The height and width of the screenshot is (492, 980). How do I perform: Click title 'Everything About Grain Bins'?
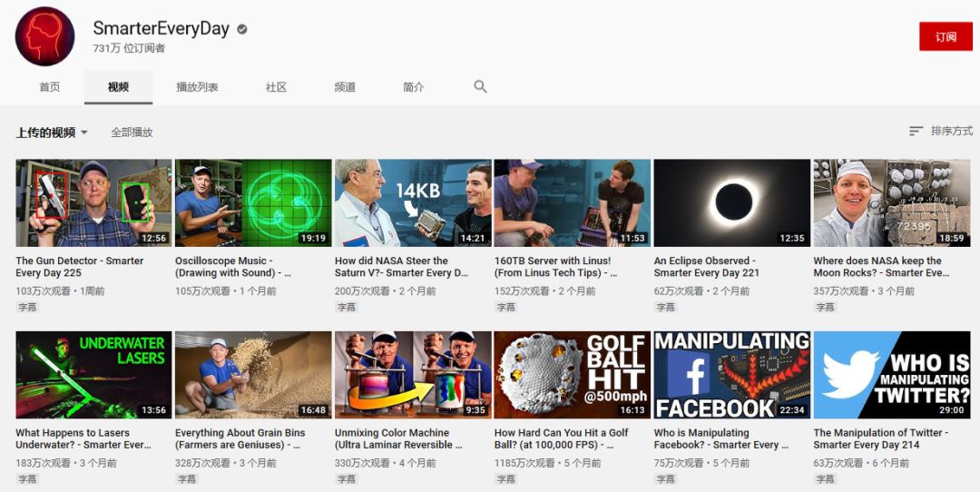point(240,438)
